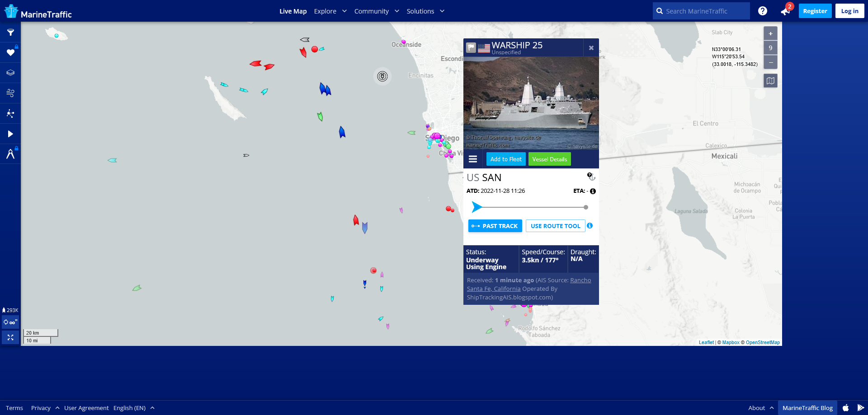Open the Apple App Store icon
This screenshot has width=868, height=415.
click(845, 408)
